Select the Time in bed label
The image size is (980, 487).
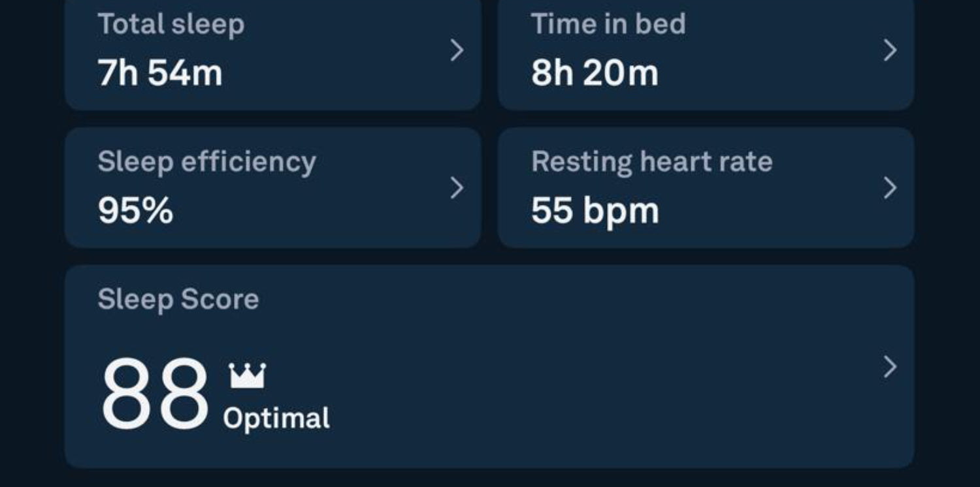[608, 24]
